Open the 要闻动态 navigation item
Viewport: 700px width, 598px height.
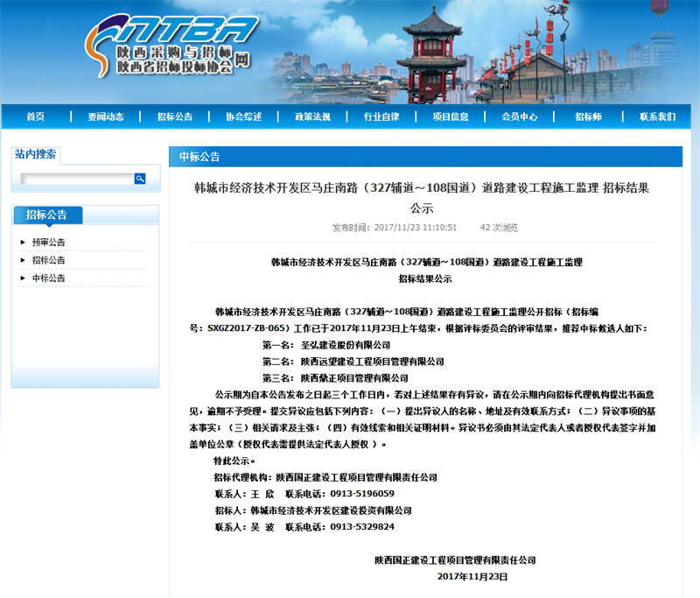pyautogui.click(x=105, y=117)
